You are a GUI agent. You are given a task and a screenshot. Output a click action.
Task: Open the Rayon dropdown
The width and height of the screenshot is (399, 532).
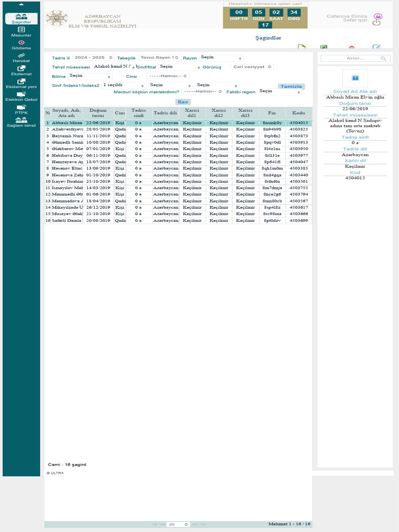coord(221,58)
